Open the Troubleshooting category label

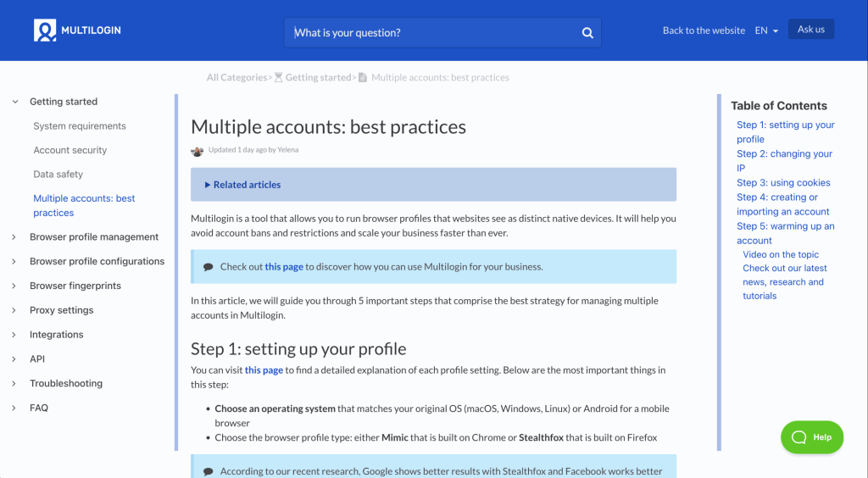pyautogui.click(x=66, y=383)
